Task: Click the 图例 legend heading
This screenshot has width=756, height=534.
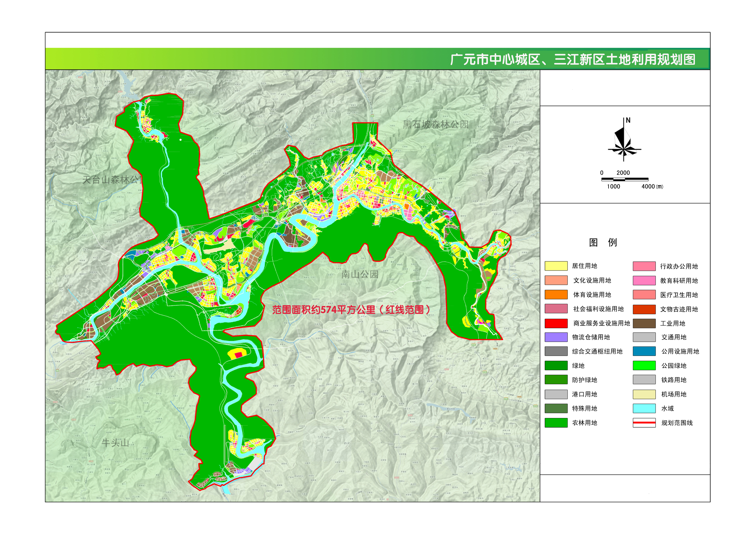Action: [x=603, y=242]
